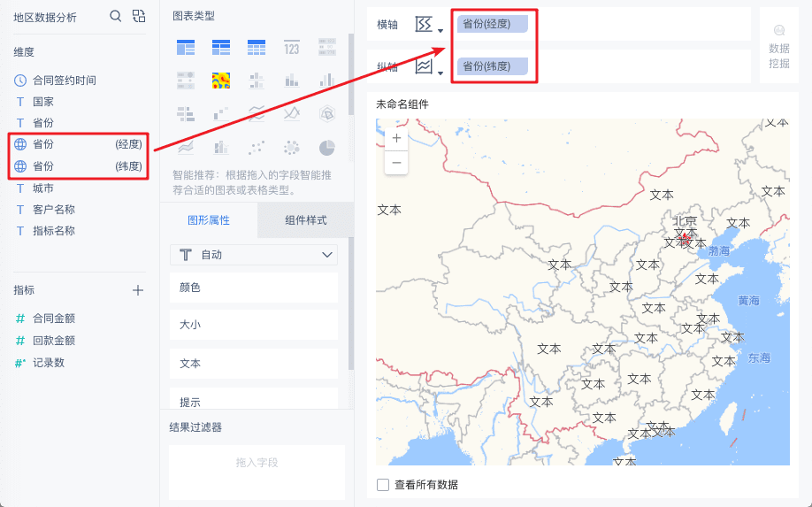Screen dimensions: 812x507
Task: Click the 东海 sea label on map
Action: pyautogui.click(x=759, y=357)
